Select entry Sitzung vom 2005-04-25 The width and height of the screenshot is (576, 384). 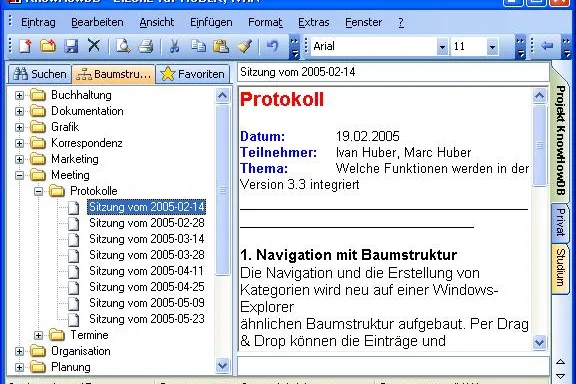coord(147,287)
